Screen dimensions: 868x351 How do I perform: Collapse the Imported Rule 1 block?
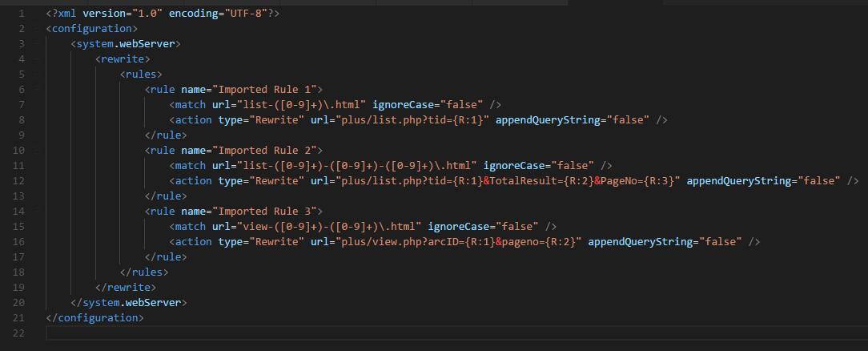tap(37, 90)
